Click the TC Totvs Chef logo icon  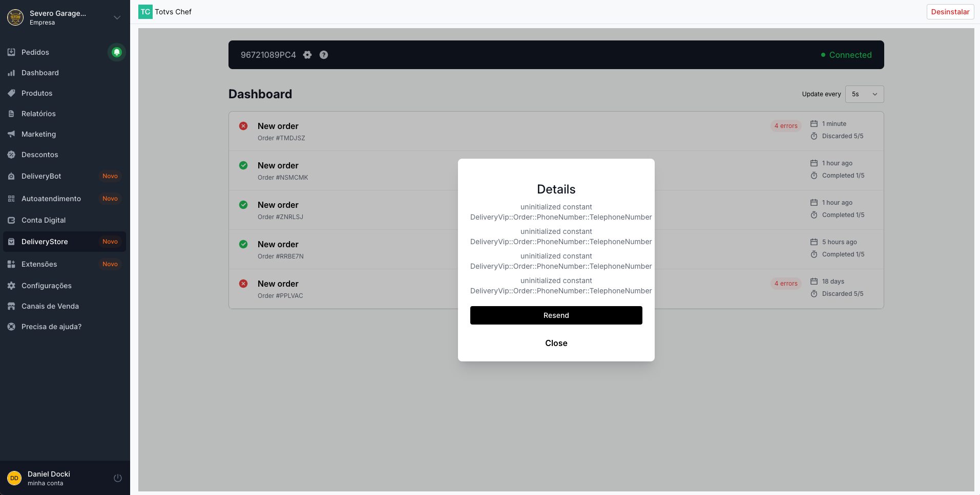(x=145, y=12)
